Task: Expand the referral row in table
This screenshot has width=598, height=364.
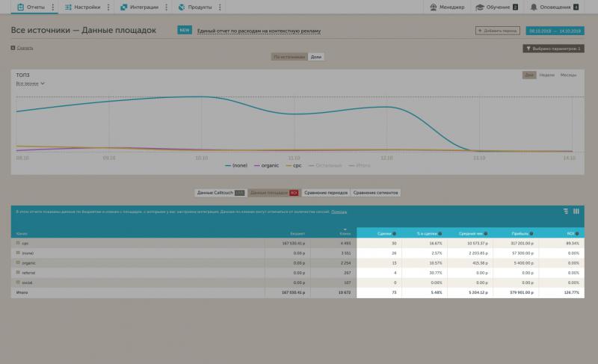Action: (x=18, y=273)
